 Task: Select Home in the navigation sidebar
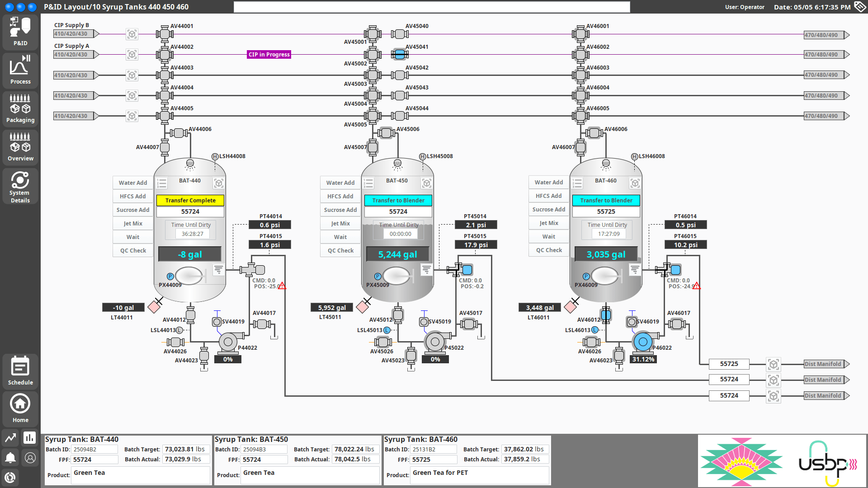20,407
